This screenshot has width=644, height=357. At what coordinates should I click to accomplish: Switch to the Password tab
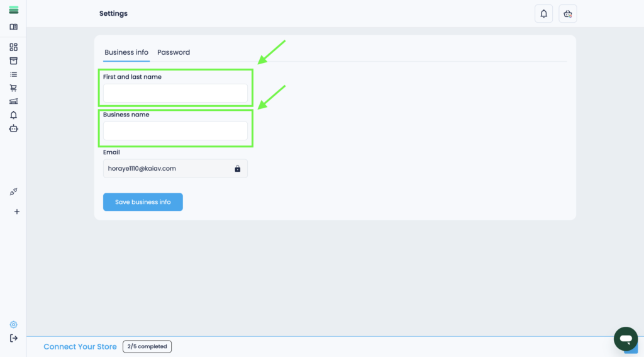point(174,52)
